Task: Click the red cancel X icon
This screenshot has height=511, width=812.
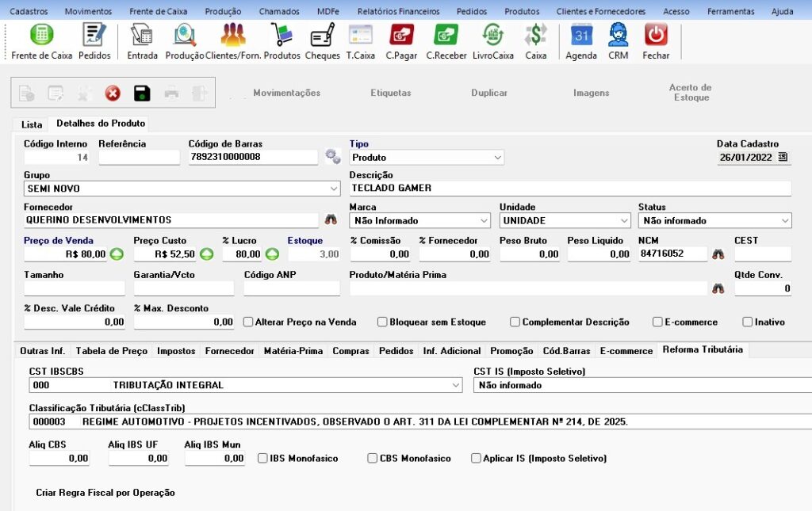Action: point(113,93)
